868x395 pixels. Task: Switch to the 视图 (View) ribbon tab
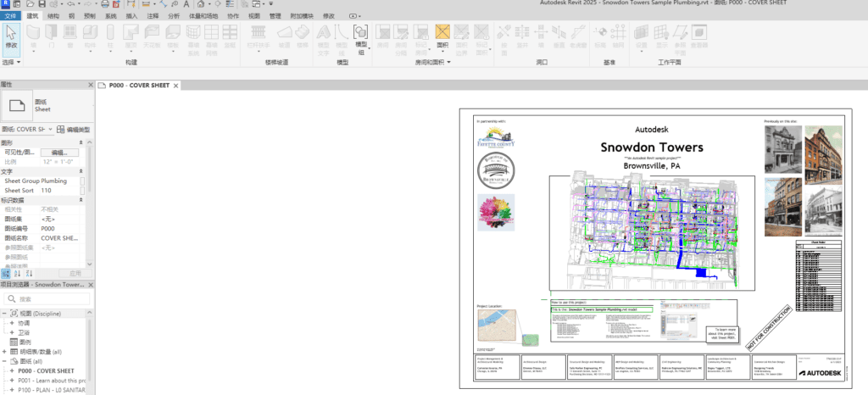(253, 16)
